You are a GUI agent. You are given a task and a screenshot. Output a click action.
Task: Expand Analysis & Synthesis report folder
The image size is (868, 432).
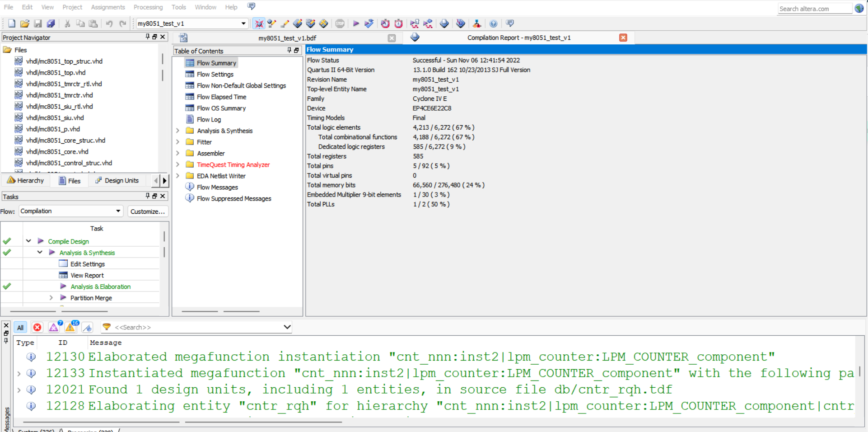pyautogui.click(x=177, y=131)
